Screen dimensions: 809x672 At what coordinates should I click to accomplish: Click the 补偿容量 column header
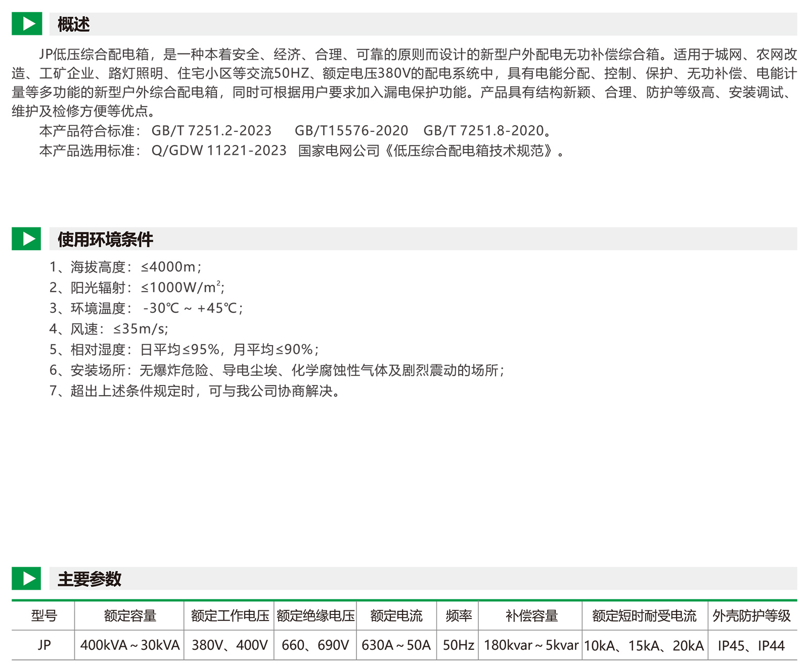tap(531, 615)
